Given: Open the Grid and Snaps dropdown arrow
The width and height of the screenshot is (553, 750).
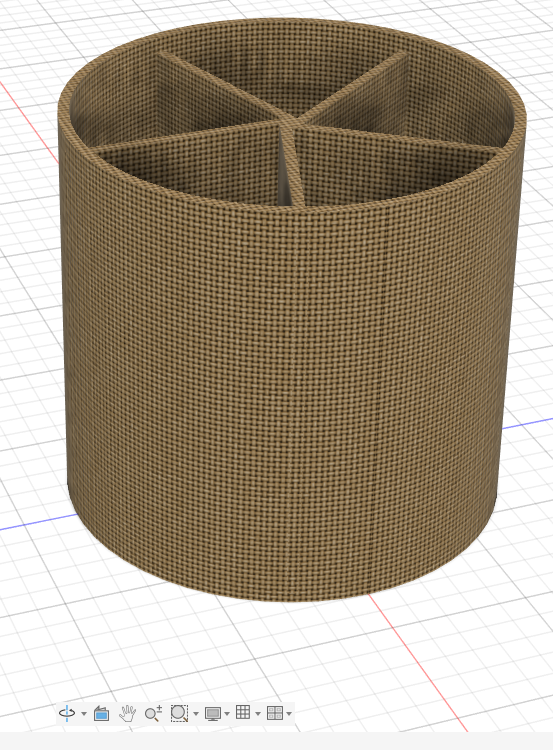Looking at the screenshot, I should coord(258,714).
